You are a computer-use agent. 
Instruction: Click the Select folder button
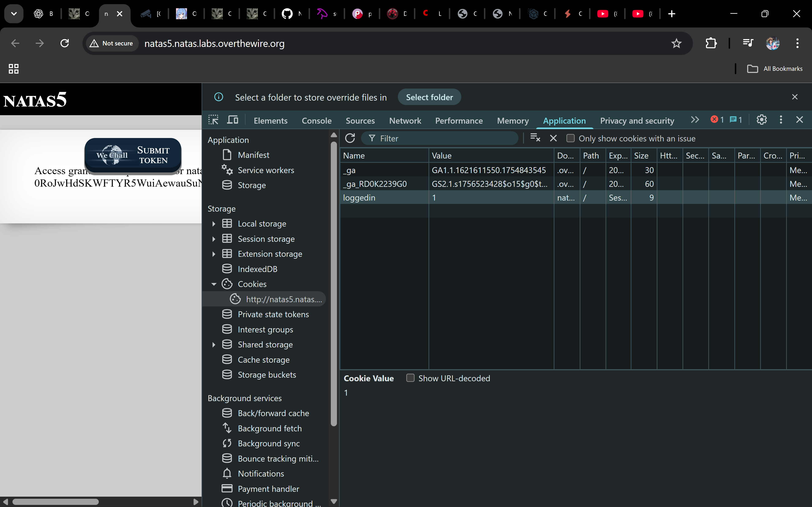[429, 97]
